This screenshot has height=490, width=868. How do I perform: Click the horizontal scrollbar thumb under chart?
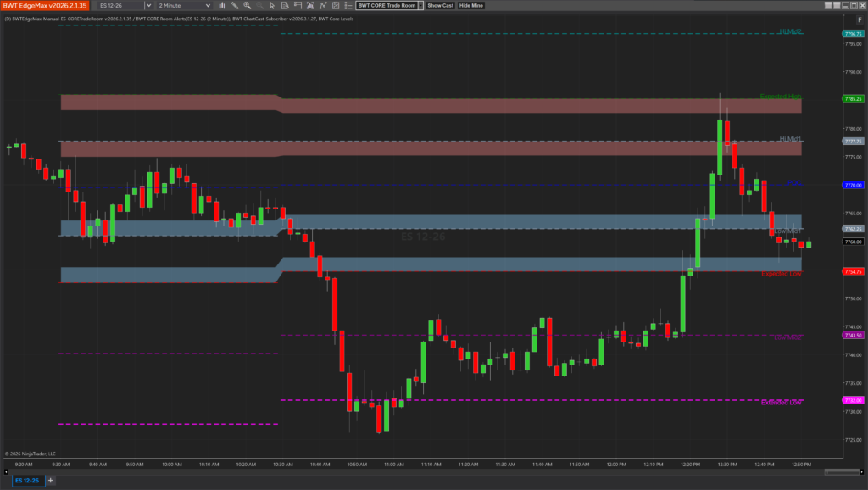pyautogui.click(x=842, y=471)
